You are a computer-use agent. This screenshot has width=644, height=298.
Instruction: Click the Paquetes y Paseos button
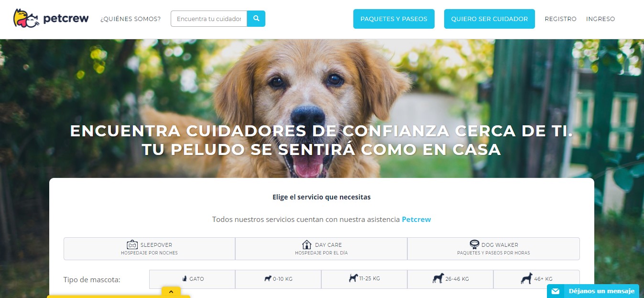(394, 19)
